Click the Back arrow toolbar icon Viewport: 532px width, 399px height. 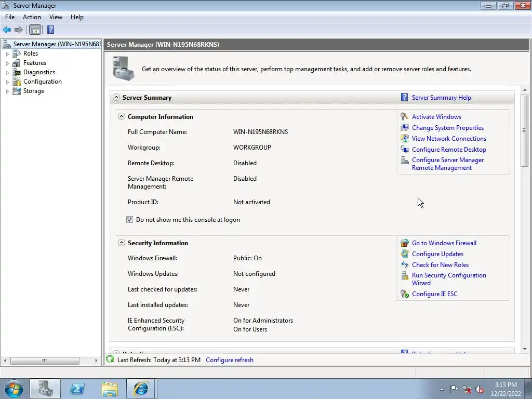click(7, 30)
